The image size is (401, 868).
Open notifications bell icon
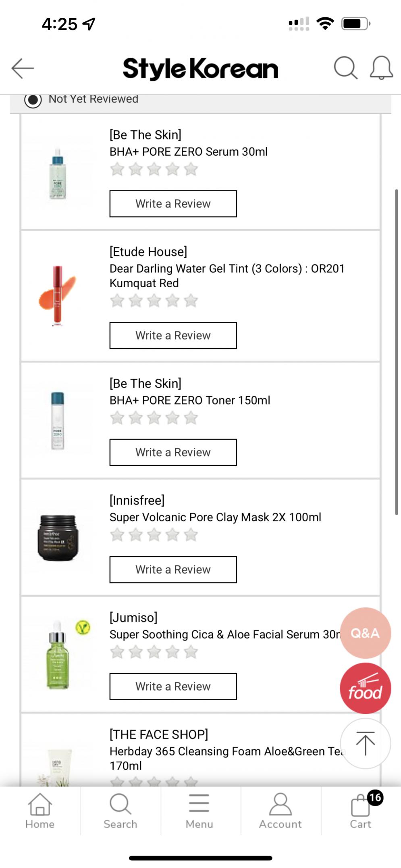pyautogui.click(x=381, y=68)
